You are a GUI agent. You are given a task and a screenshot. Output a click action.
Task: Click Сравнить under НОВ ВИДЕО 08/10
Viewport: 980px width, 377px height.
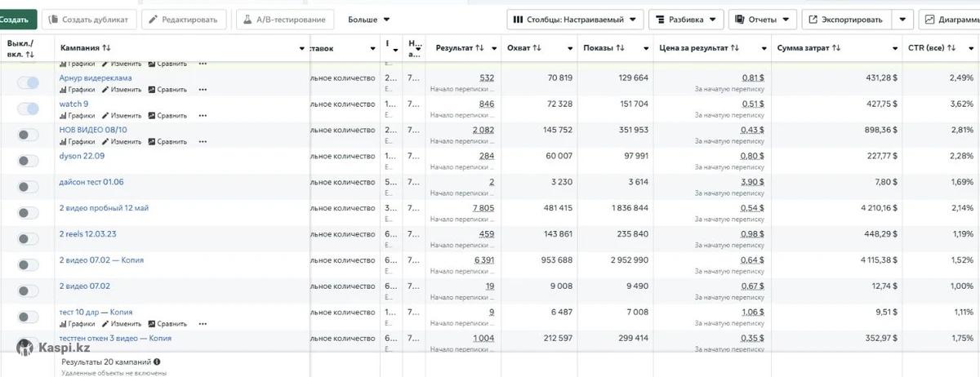pos(167,141)
